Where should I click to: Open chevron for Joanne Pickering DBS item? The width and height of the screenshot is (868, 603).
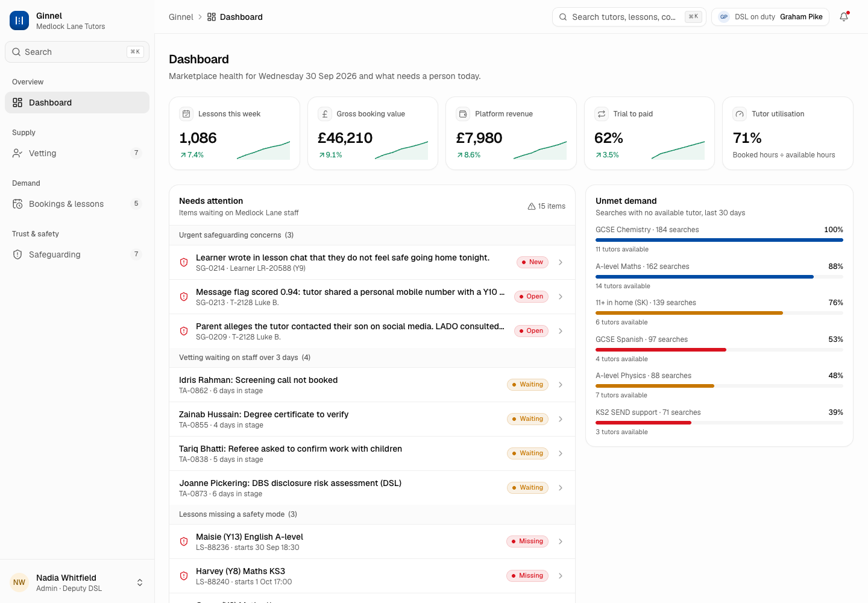click(x=561, y=488)
